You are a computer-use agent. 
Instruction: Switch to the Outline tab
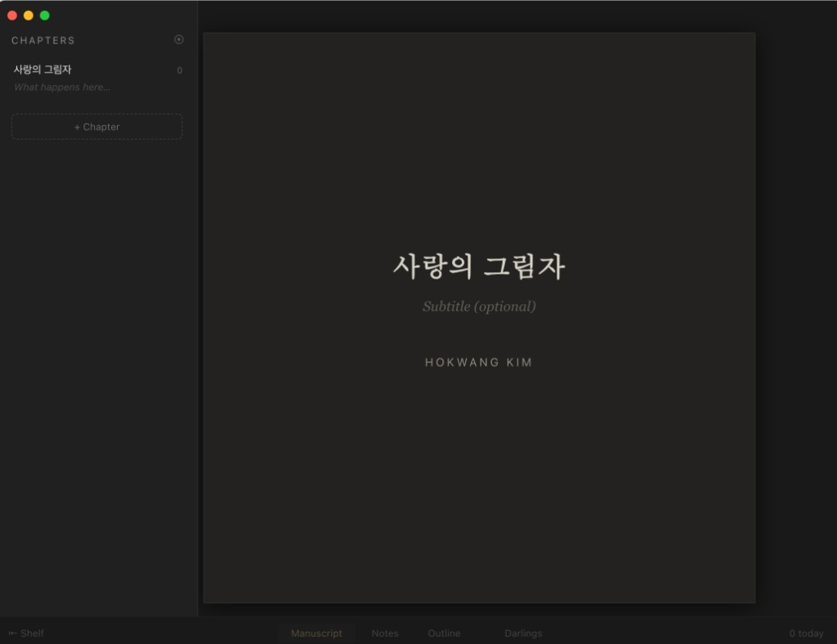444,633
